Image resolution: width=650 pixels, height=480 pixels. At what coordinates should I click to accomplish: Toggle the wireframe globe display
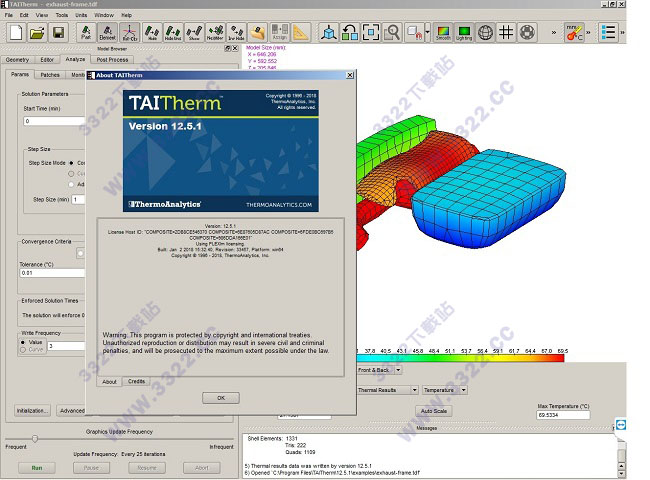tap(485, 32)
